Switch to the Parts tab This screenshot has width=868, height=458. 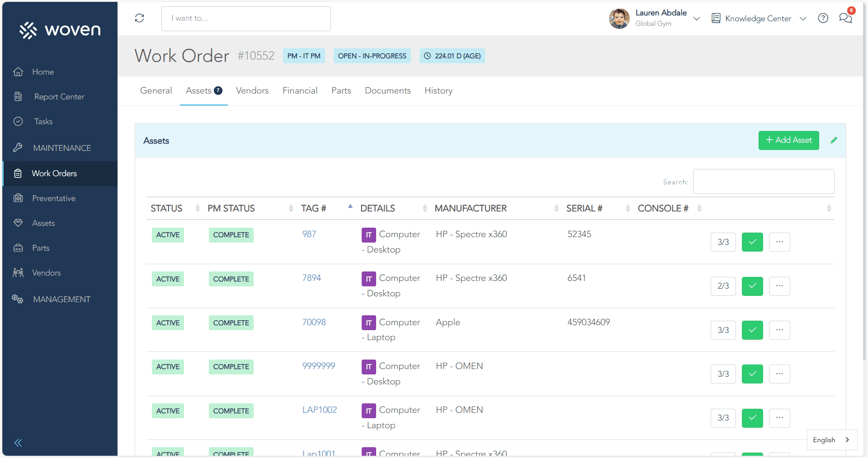(341, 91)
